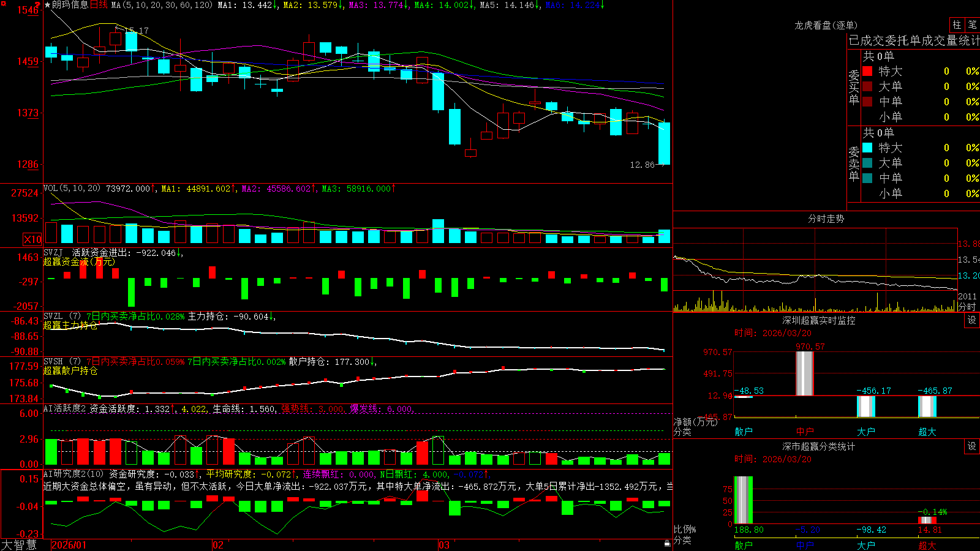This screenshot has width=980, height=551.
Task: Click the AI研究度2(10) indicator name
Action: click(73, 474)
